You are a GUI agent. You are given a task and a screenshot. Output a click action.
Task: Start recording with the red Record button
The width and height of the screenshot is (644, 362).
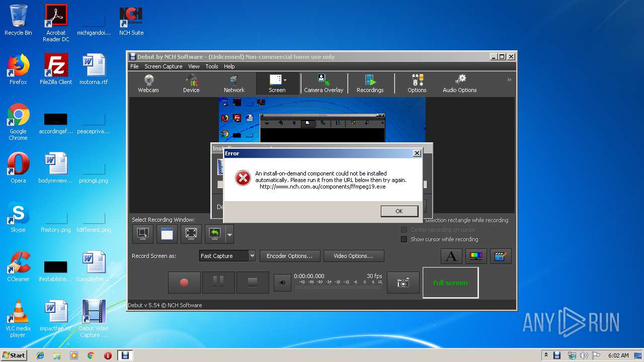184,283
